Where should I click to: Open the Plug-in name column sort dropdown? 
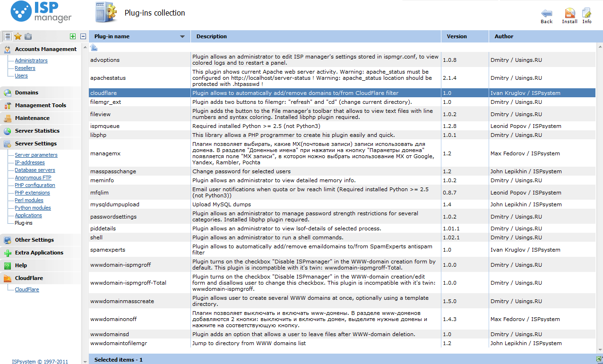[x=182, y=36]
